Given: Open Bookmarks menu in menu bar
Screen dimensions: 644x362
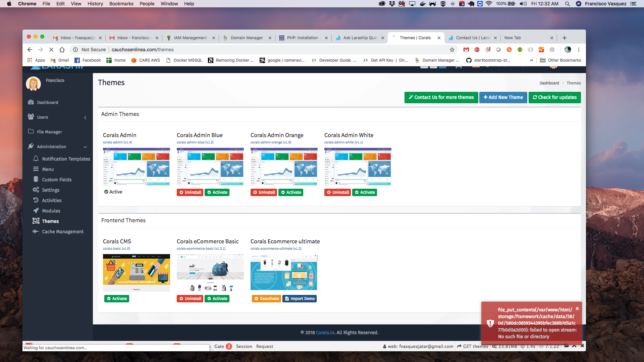Looking at the screenshot, I should (121, 4).
